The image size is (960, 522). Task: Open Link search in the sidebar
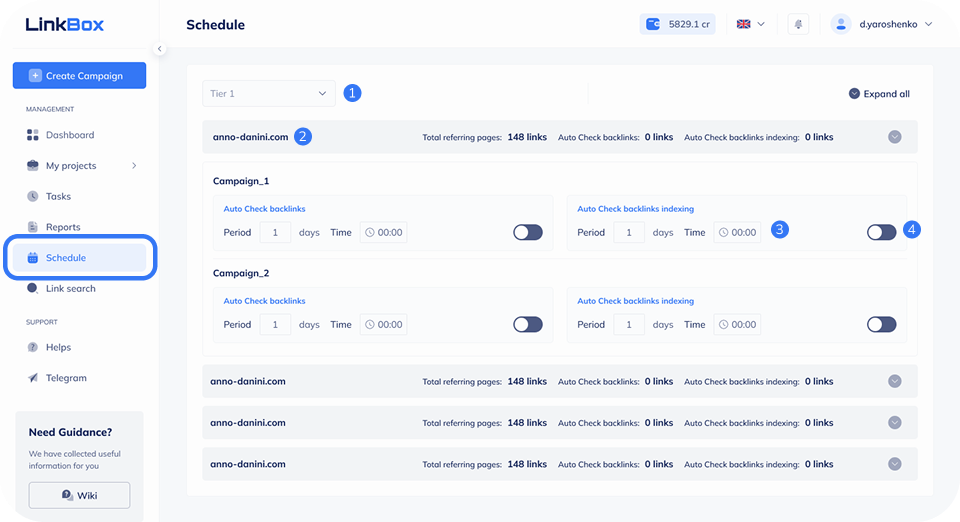click(x=70, y=288)
